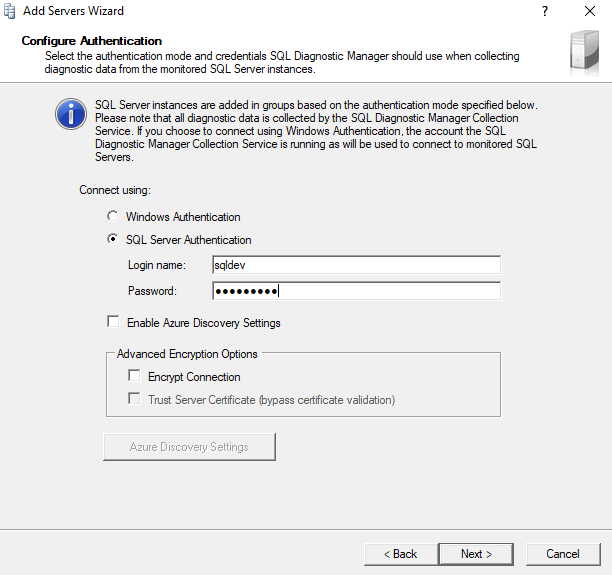
Task: Proceed with the Next button
Action: (476, 554)
